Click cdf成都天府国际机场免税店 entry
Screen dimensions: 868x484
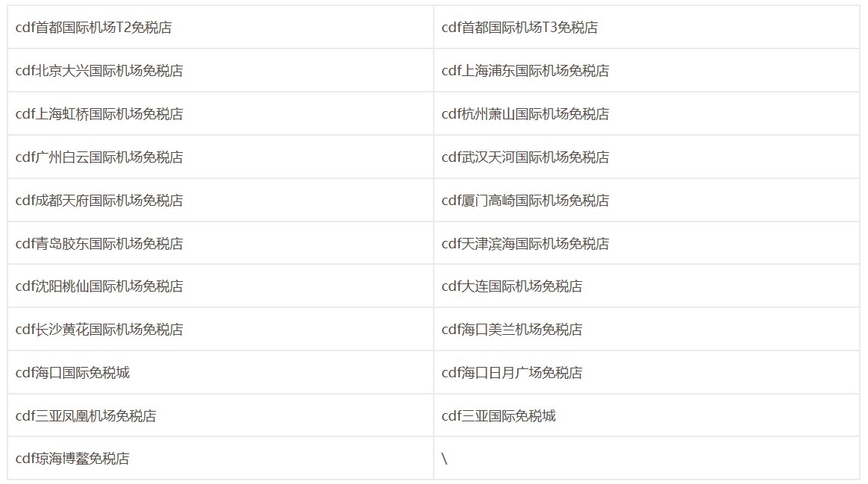coord(99,201)
